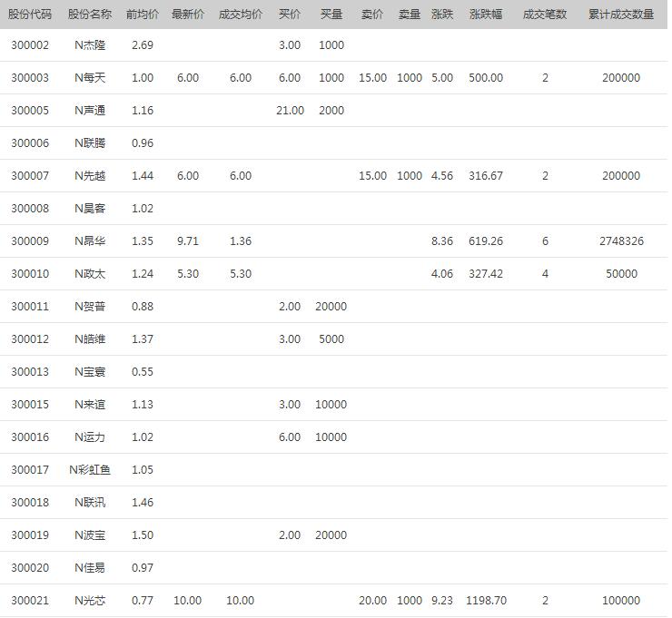672x618 pixels.
Task: Select stock code 300021
Action: coord(30,601)
